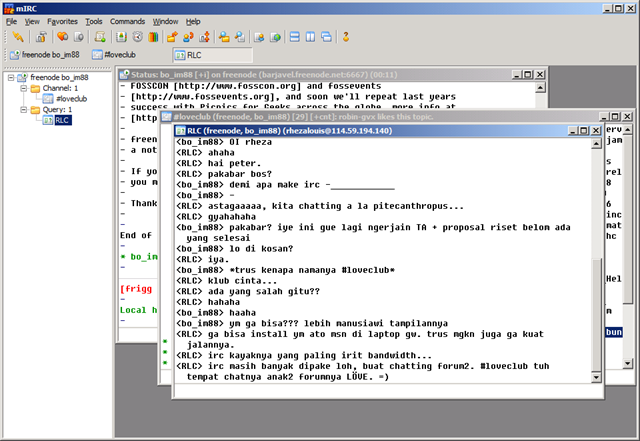Click the status icon beside freenode in tree
The image size is (640, 441).
(x=22, y=77)
